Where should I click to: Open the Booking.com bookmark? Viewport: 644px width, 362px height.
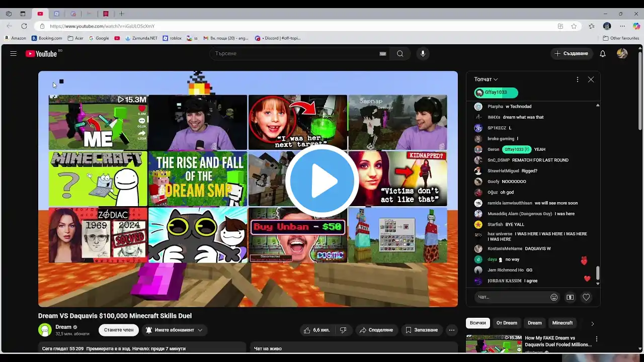point(47,38)
